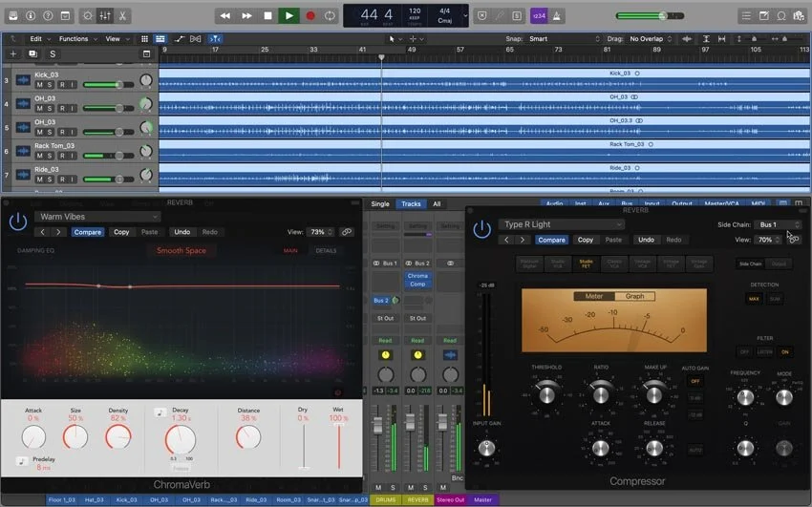This screenshot has height=507, width=812.
Task: Toggle the Cycle loop button
Action: coord(330,15)
